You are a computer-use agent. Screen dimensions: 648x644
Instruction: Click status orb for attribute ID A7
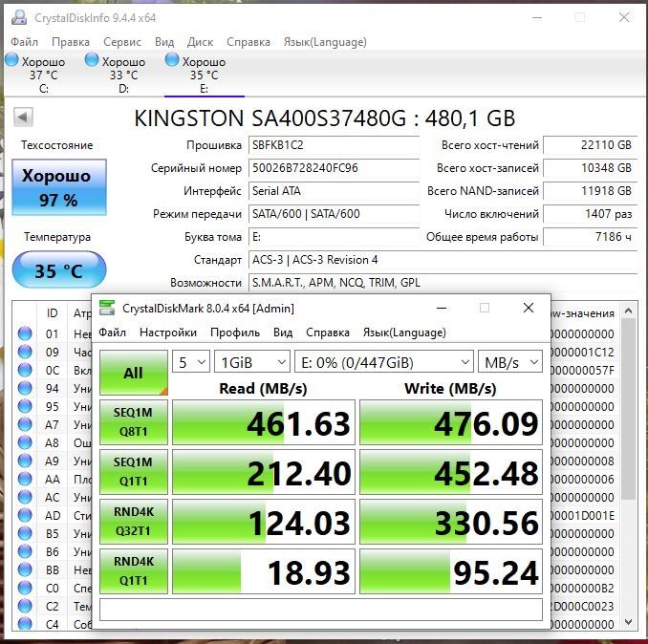(x=25, y=424)
